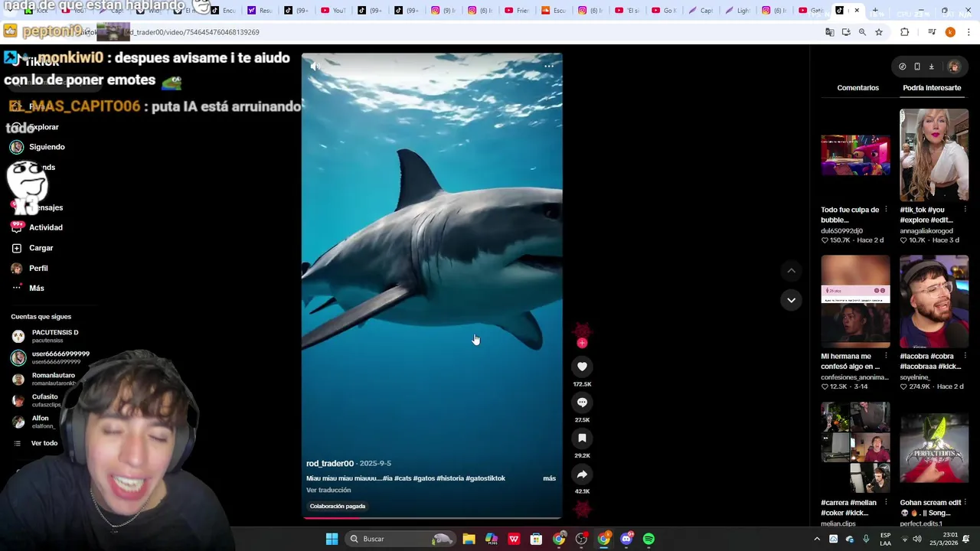This screenshot has height=551, width=980.
Task: Click the mobile phone app icon in the top pill
Action: 917,67
